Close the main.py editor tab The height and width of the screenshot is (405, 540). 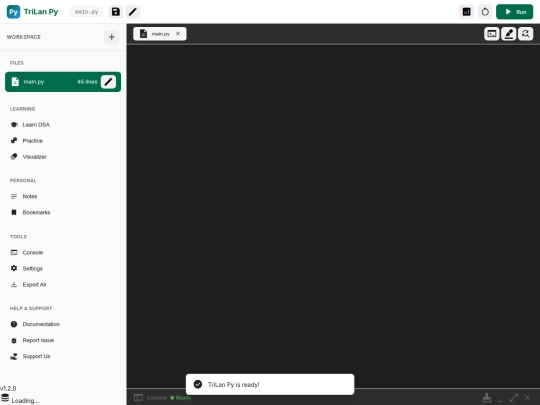coord(178,34)
